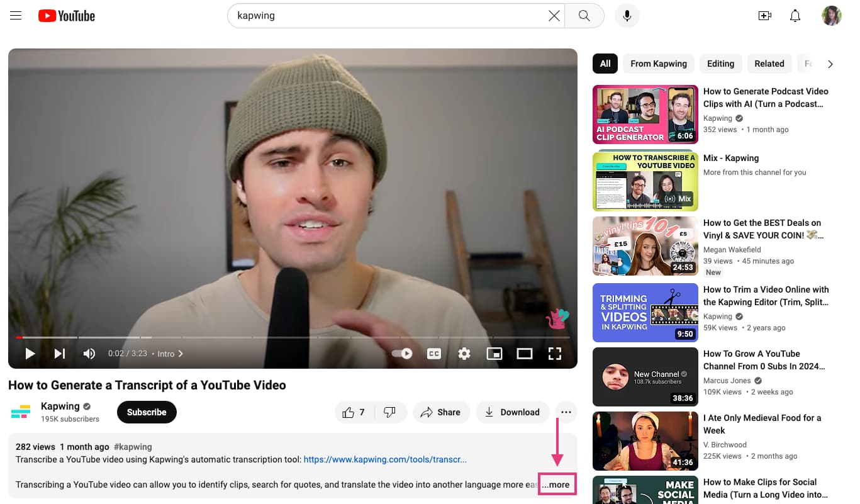860x504 pixels.
Task: Open the Kapwing channel name link
Action: pyautogui.click(x=60, y=406)
